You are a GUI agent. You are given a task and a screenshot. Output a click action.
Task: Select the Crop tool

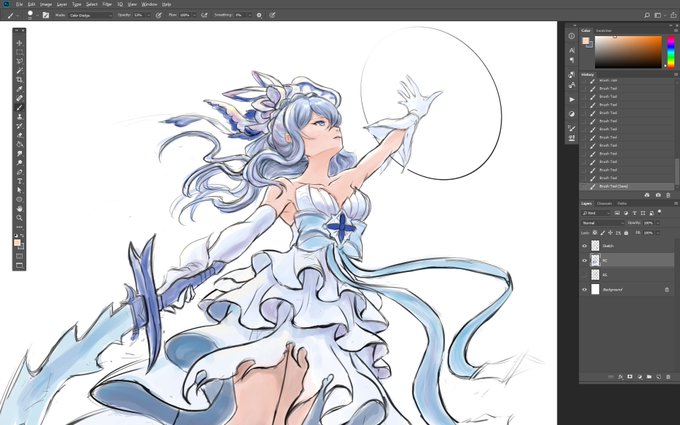pyautogui.click(x=19, y=79)
